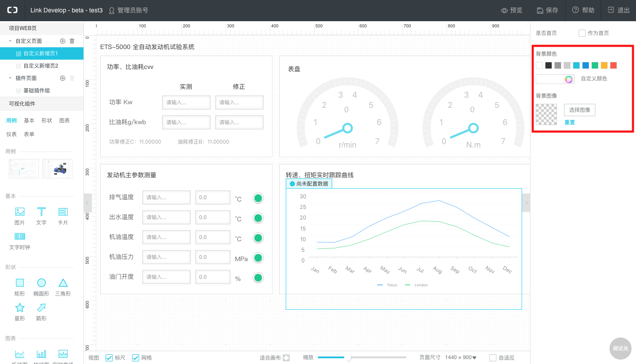Click the trash icon beside 插件页面
This screenshot has width=636, height=364.
tap(72, 78)
